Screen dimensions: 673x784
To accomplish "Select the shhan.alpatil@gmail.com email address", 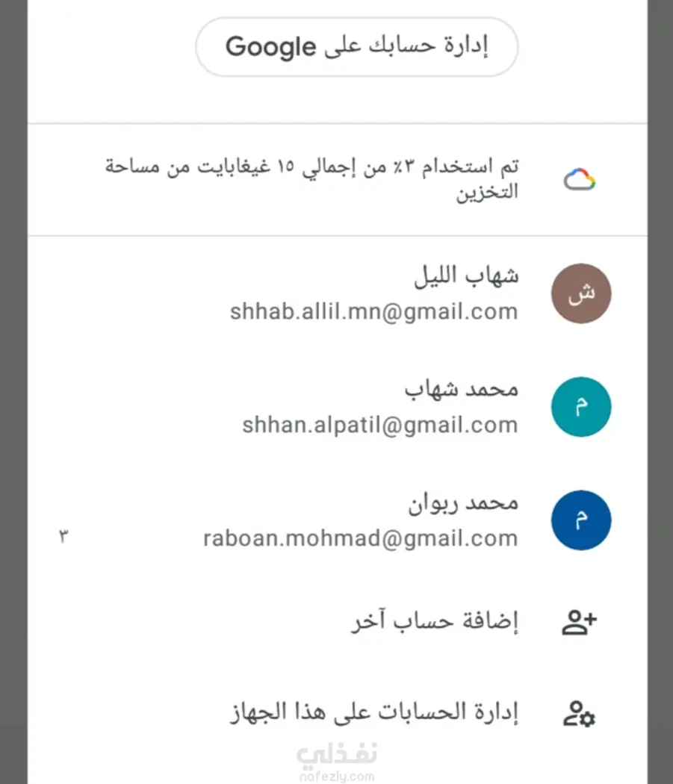I will (x=379, y=425).
